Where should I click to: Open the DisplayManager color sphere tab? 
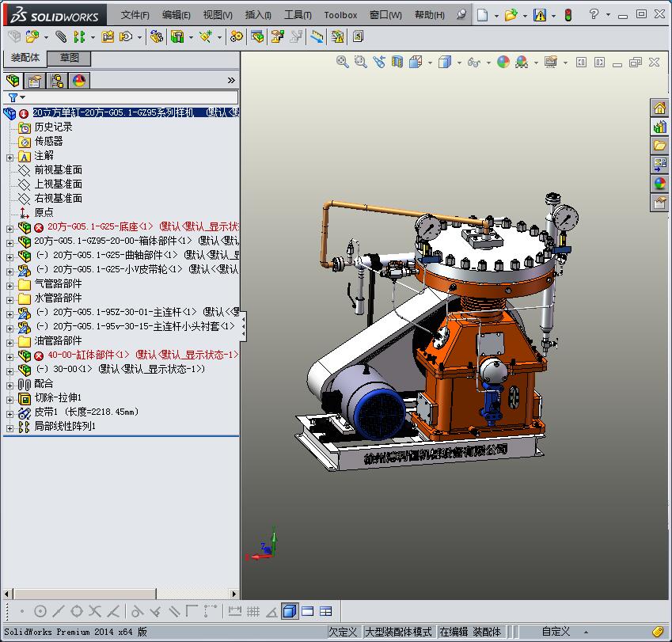tap(78, 81)
